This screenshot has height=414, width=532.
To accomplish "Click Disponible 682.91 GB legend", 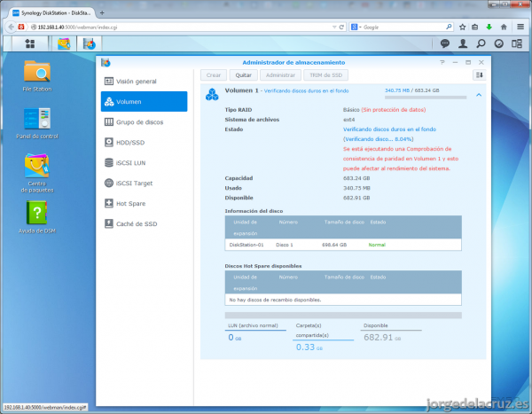I will (391, 332).
